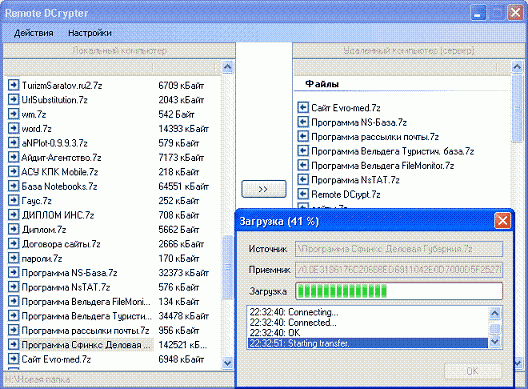Click download arrow for server Программа рассылки почты.7z
Image resolution: width=528 pixels, height=389 pixels.
coord(303,136)
